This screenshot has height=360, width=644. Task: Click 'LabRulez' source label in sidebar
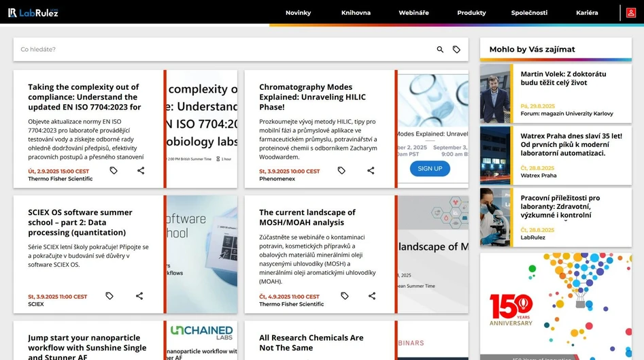tap(532, 238)
